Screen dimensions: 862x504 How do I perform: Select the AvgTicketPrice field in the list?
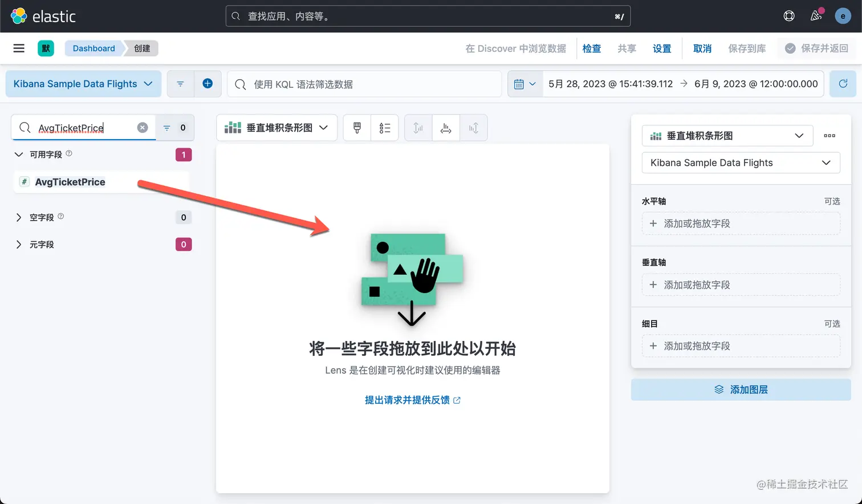coord(100,182)
